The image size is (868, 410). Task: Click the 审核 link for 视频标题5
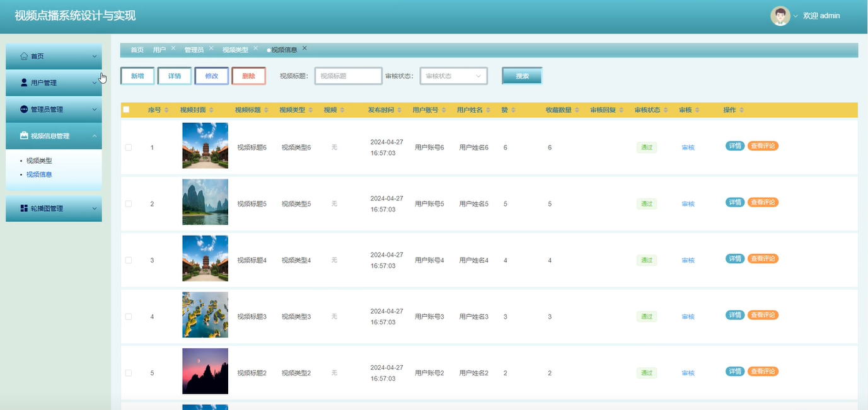[x=688, y=204]
